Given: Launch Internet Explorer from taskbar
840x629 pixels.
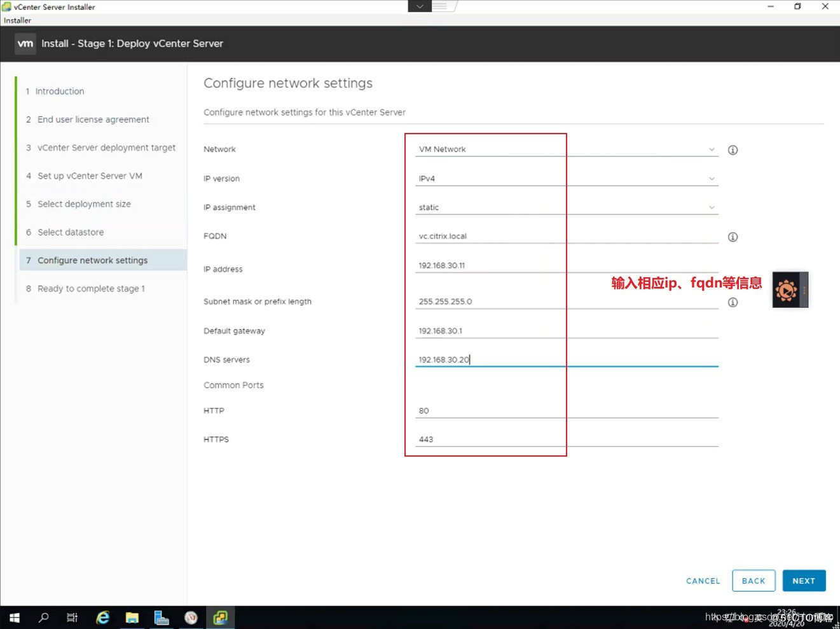Looking at the screenshot, I should point(102,618).
